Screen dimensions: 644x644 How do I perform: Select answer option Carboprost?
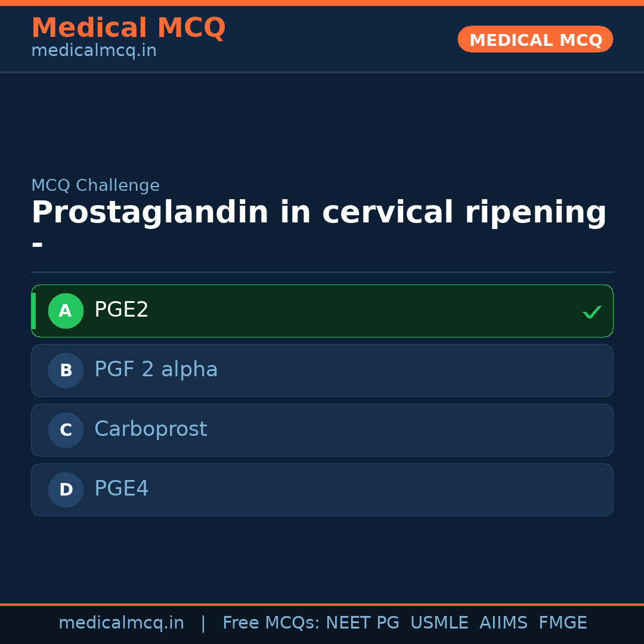(x=322, y=430)
